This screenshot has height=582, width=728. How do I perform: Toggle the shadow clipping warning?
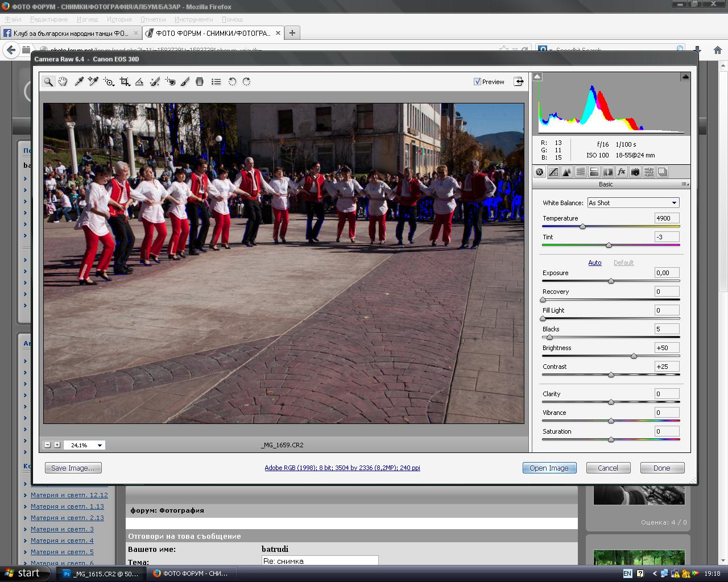(x=537, y=77)
